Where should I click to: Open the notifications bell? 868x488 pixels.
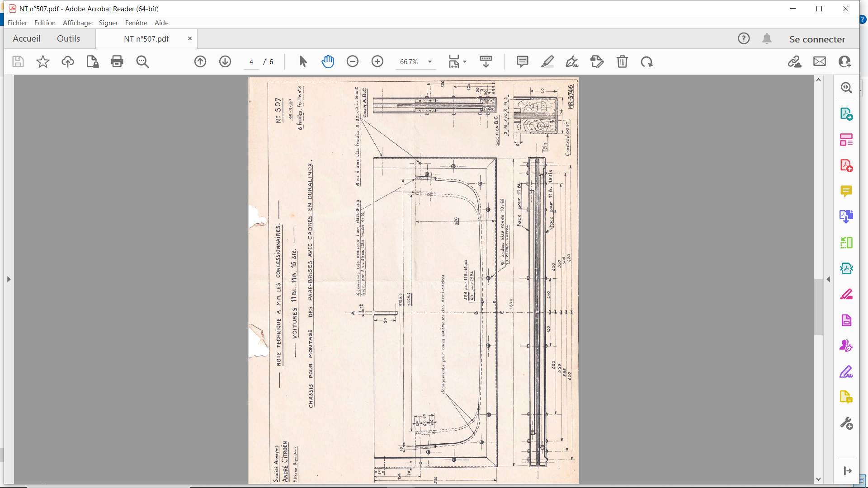pos(767,39)
